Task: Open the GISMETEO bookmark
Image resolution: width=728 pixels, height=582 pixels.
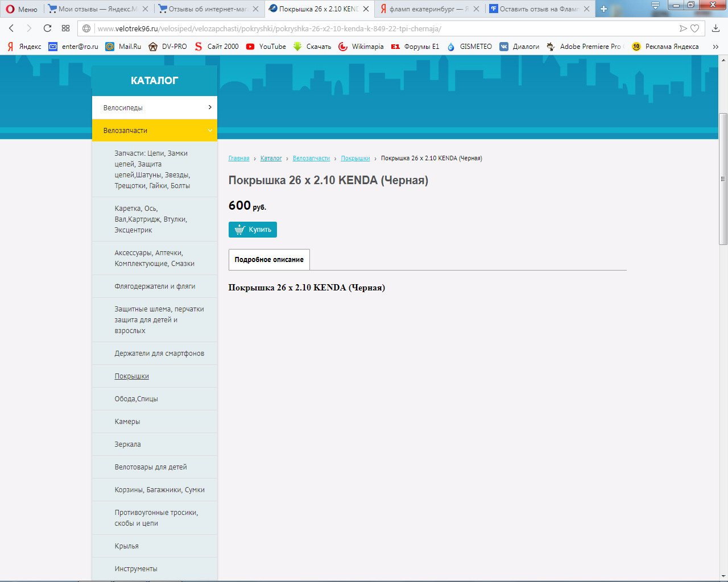Action: 469,47
